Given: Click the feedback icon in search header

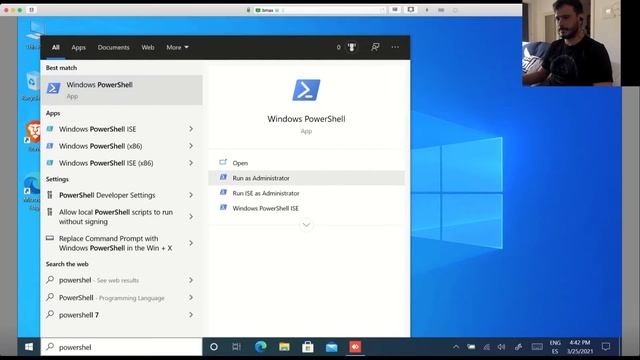Looking at the screenshot, I should coord(375,47).
